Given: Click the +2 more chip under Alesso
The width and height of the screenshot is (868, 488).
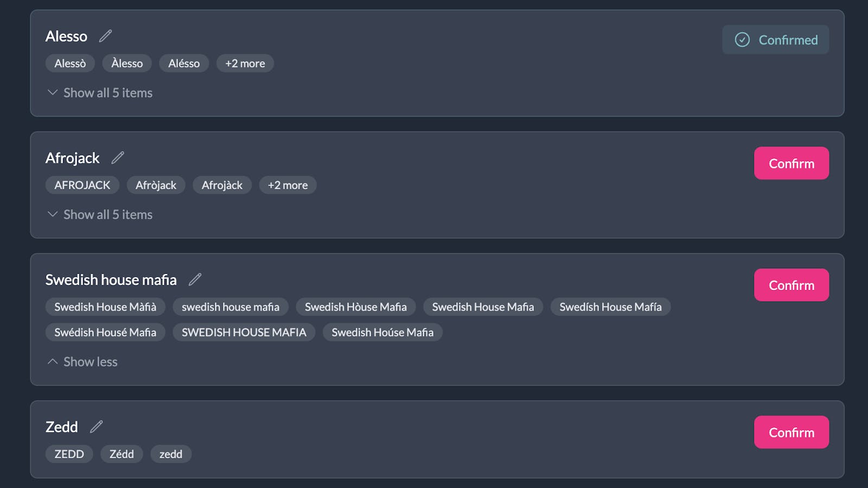Looking at the screenshot, I should [245, 63].
